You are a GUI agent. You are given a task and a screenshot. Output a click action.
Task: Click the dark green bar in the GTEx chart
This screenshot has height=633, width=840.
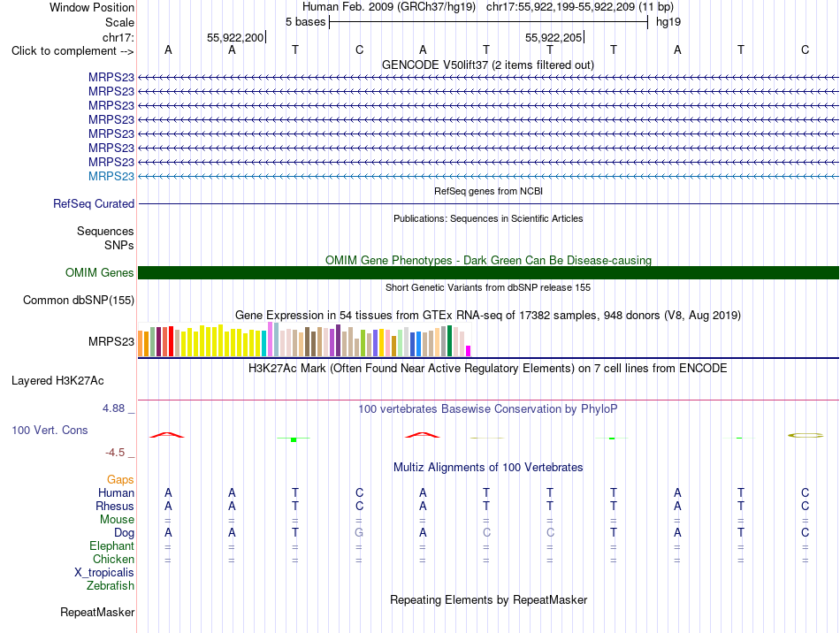tap(450, 341)
